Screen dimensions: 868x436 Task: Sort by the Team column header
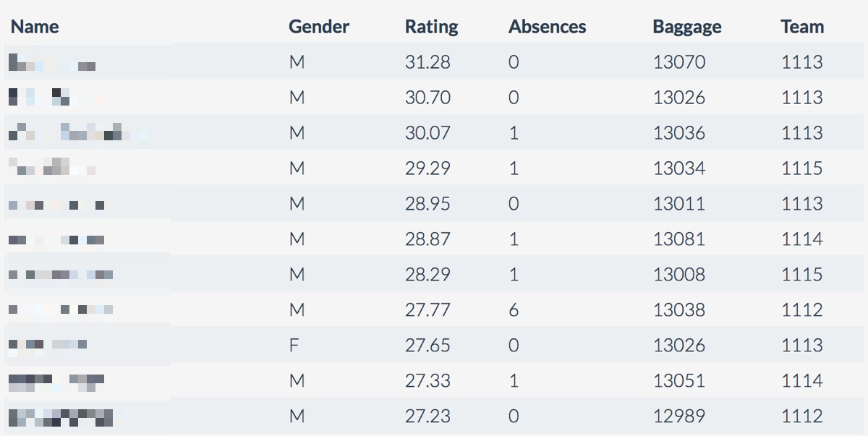(802, 27)
